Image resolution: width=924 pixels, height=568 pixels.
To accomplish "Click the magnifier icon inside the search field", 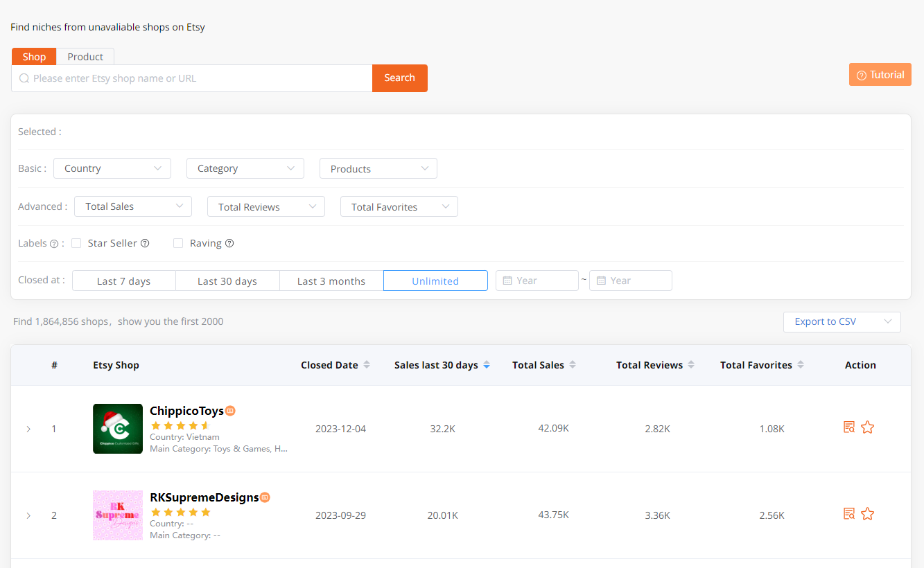I will [x=24, y=78].
